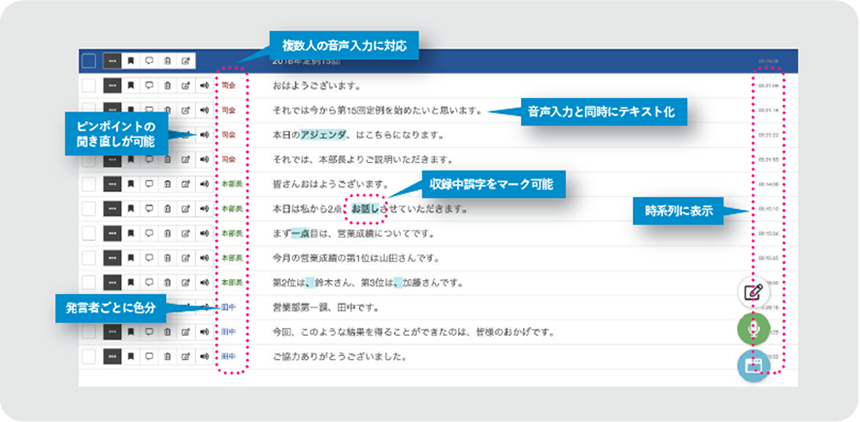This screenshot has width=860, height=422.
Task: Bookmark the おはようございます。 row
Action: pyautogui.click(x=131, y=86)
